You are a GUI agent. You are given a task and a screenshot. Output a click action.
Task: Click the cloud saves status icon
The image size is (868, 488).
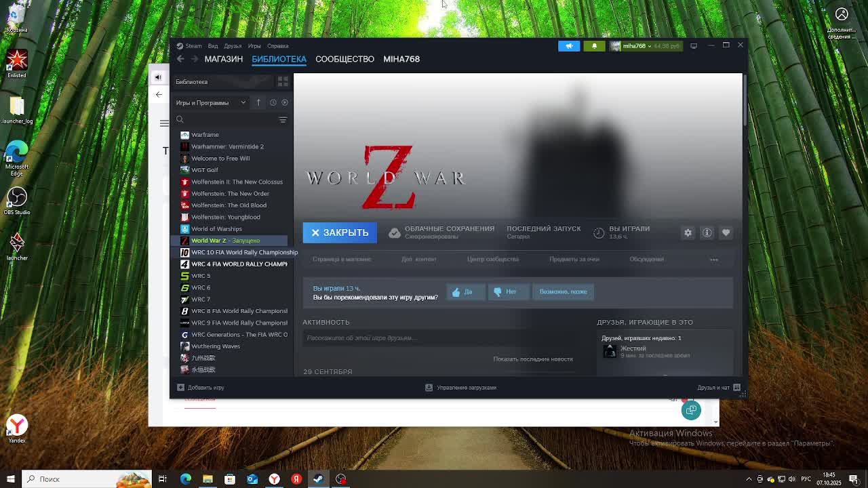[395, 232]
